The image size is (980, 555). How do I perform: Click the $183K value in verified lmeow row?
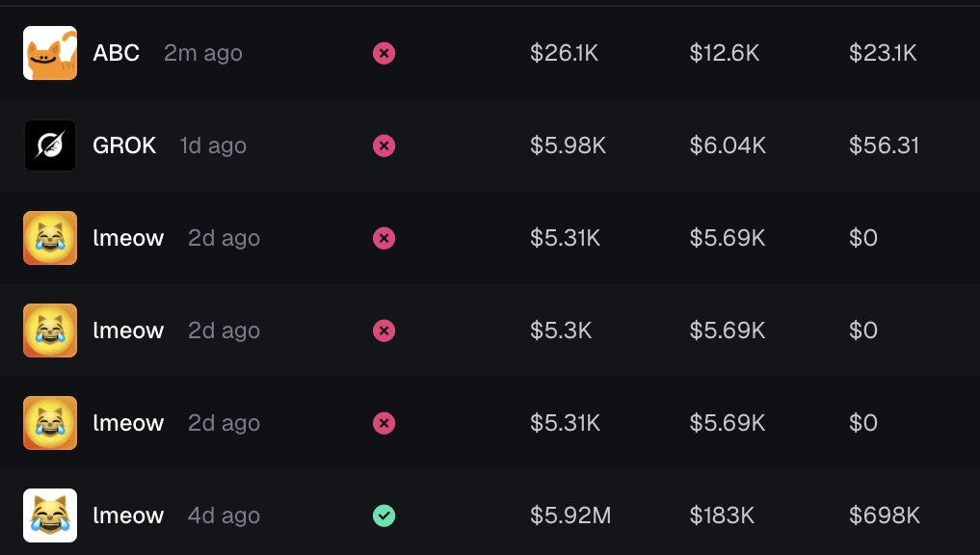click(x=722, y=515)
